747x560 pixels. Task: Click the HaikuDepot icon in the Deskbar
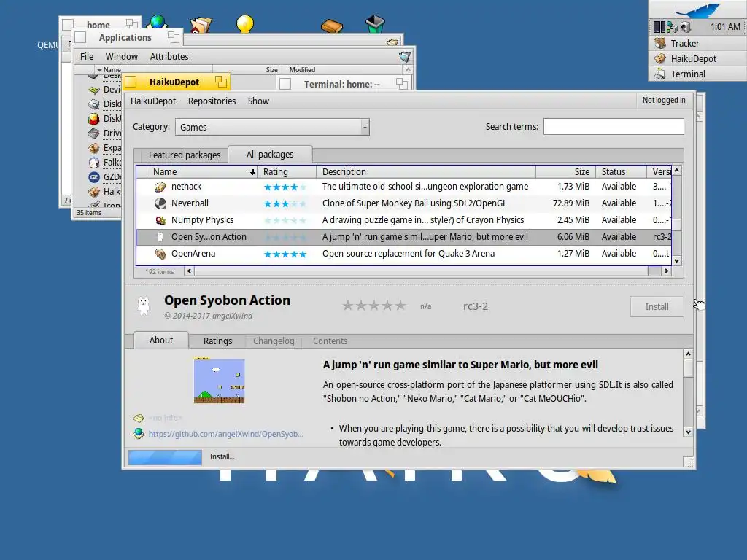[x=659, y=58]
